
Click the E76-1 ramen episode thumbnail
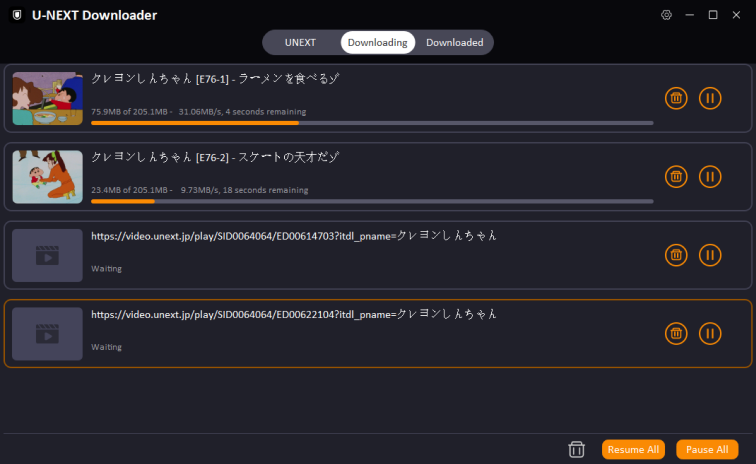(47, 98)
